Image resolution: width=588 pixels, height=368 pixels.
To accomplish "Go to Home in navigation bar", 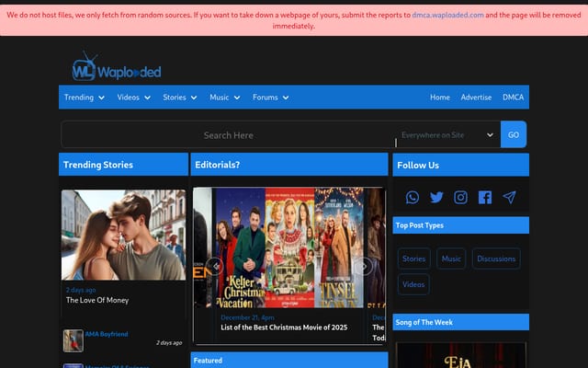I will coord(440,98).
